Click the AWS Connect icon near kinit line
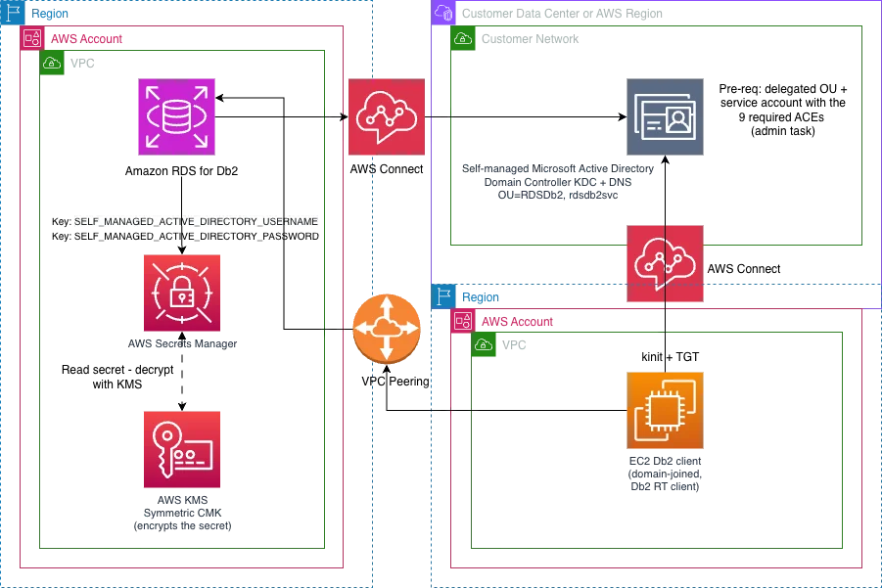Image resolution: width=882 pixels, height=588 pixels. (665, 263)
